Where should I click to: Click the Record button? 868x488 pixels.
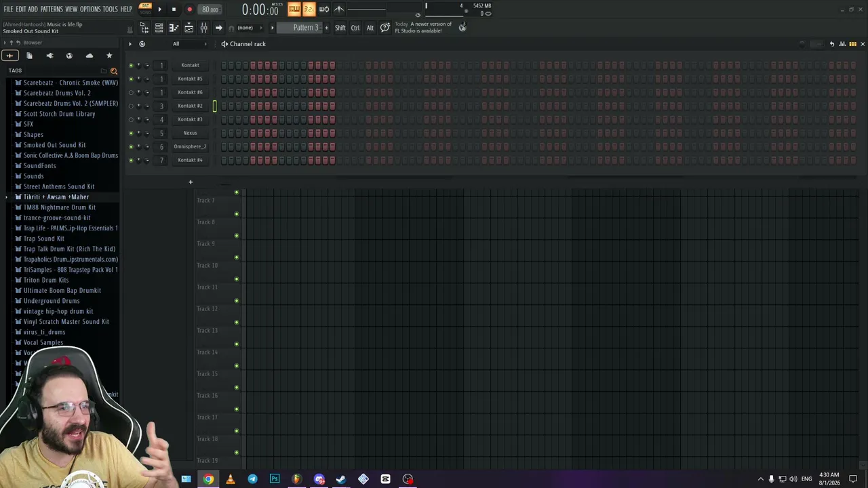coord(189,9)
